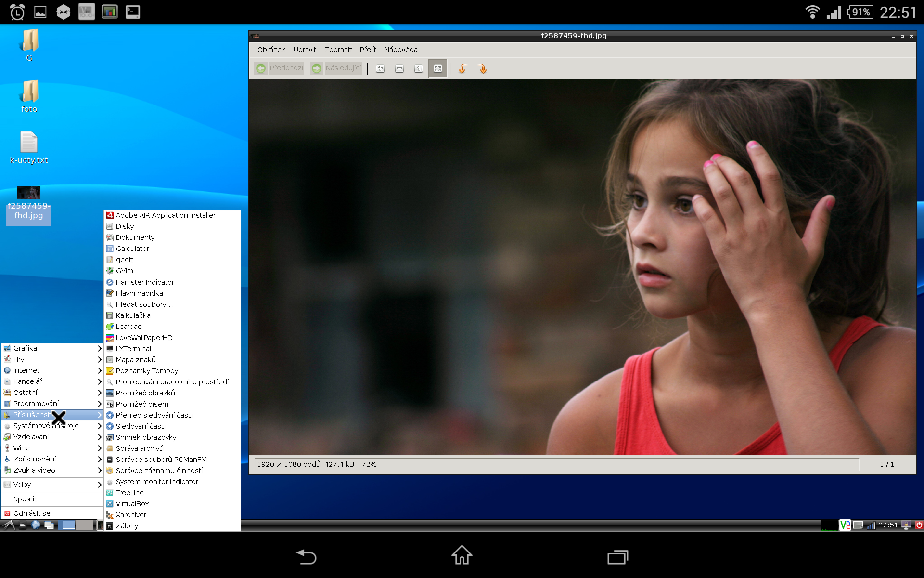Viewport: 924px width, 578px height.
Task: Open the Nápověda menu
Action: coord(401,50)
